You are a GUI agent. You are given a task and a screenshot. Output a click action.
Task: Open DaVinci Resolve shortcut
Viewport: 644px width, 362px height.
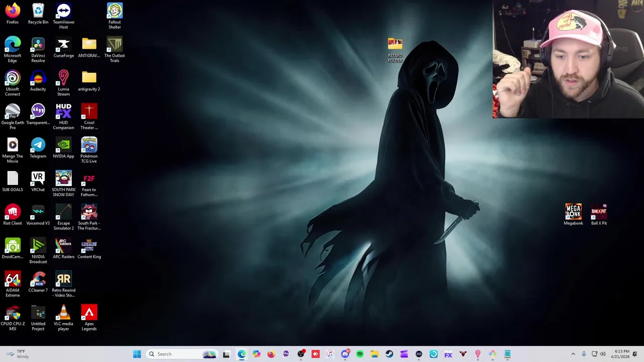[x=38, y=49]
